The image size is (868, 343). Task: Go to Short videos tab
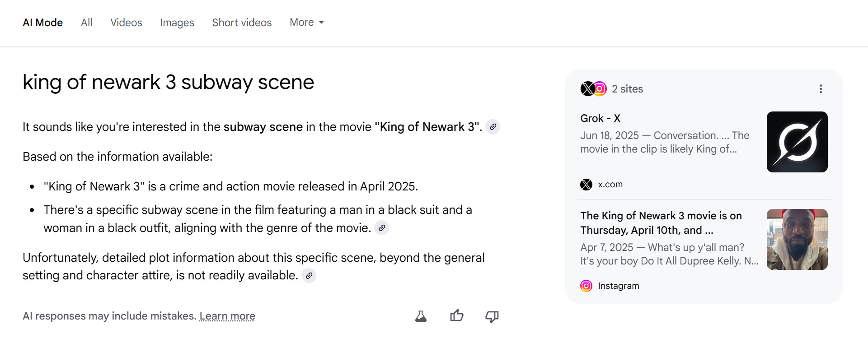coord(242,23)
